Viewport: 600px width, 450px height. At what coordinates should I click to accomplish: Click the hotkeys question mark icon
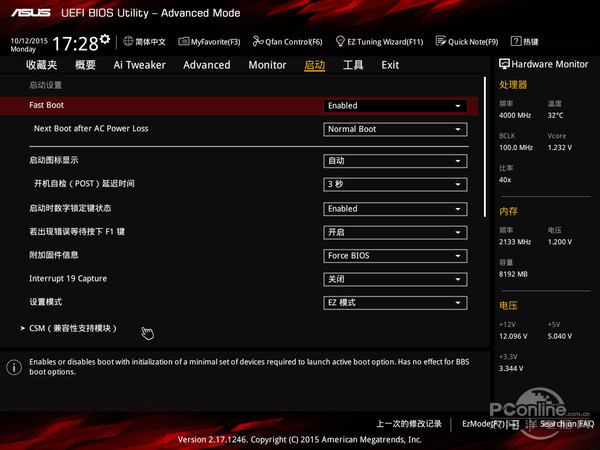(x=516, y=41)
